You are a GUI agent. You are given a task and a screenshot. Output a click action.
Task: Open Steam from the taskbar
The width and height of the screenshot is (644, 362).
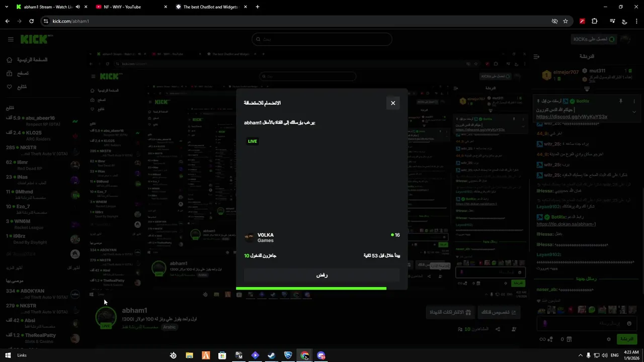coord(272,355)
